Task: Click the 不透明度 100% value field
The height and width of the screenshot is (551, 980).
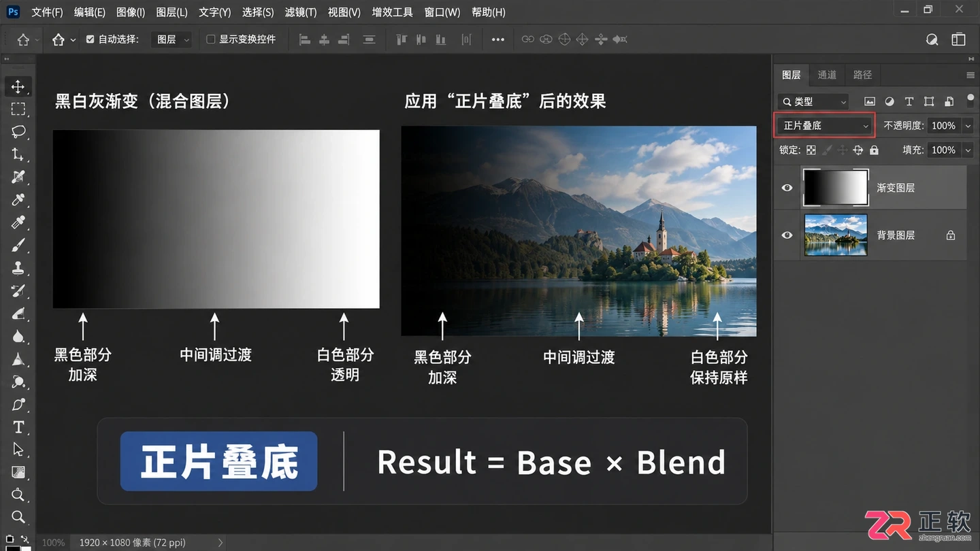Action: coord(944,126)
